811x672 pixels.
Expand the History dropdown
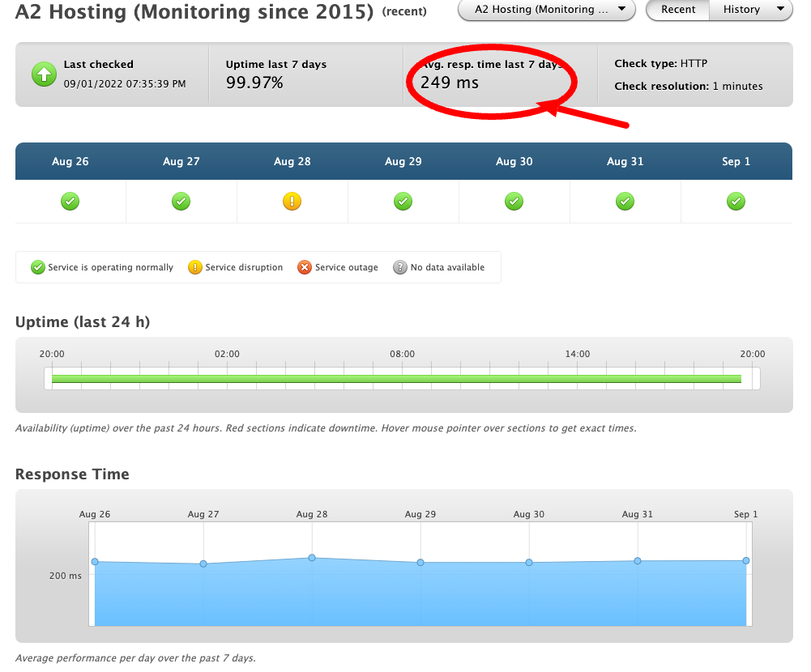pyautogui.click(x=751, y=10)
